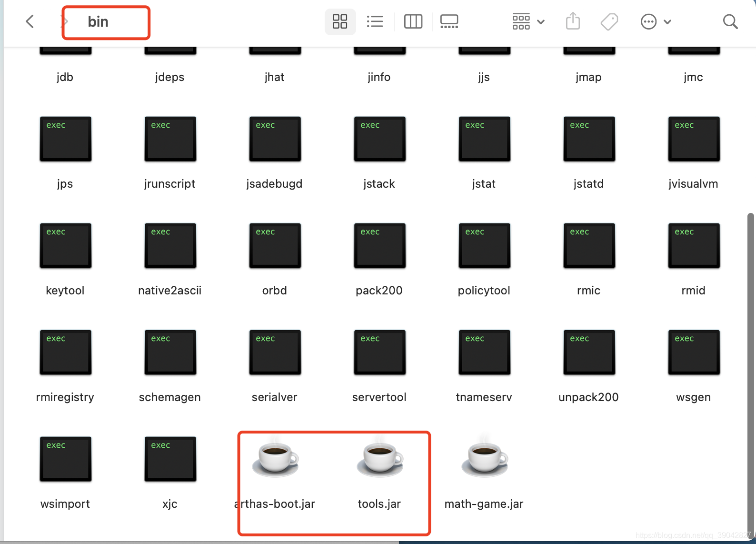Select the policytool exec icon
756x544 pixels.
pos(485,246)
